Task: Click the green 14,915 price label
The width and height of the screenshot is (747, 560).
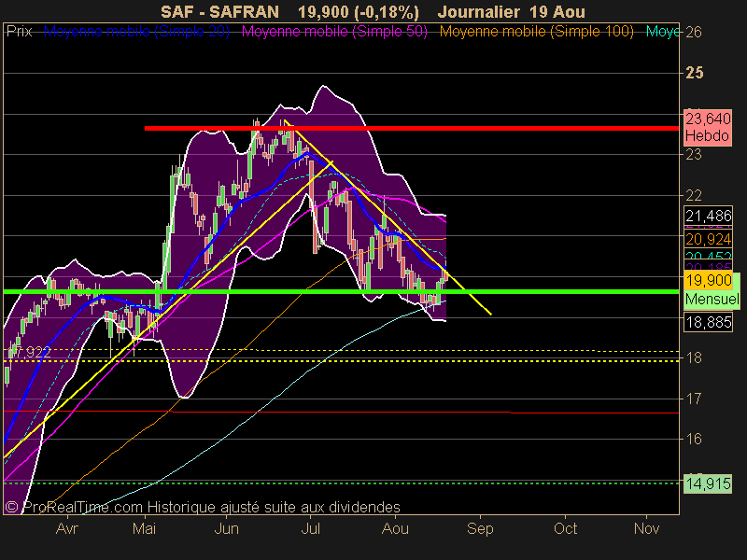Action: point(708,483)
